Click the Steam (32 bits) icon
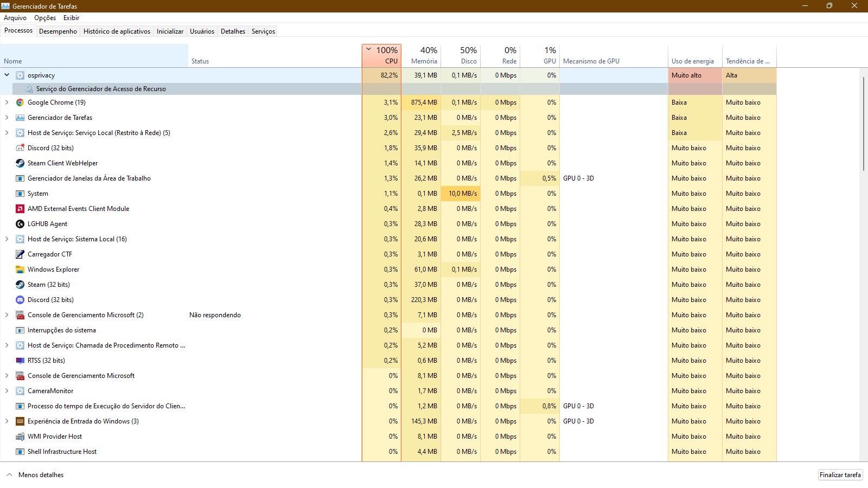The height and width of the screenshot is (488, 868). (20, 285)
